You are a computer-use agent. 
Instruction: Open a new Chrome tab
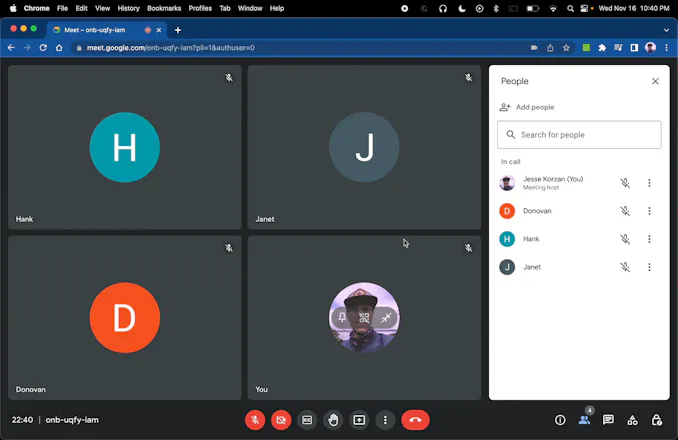[x=178, y=30]
